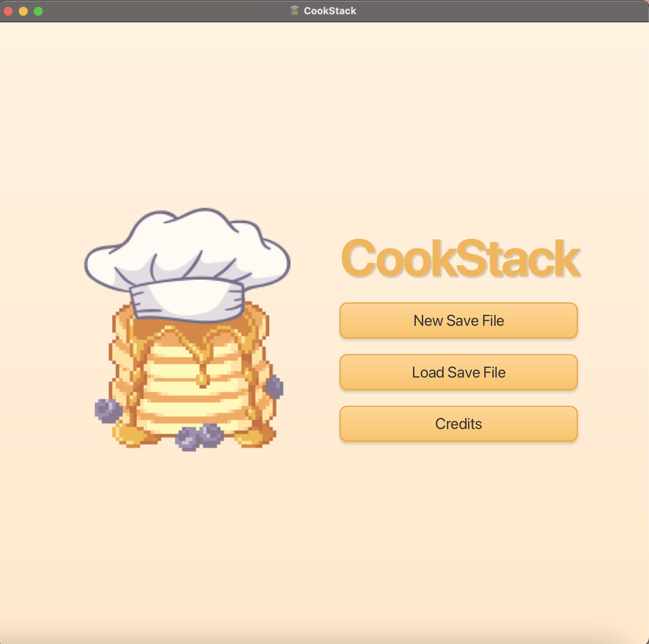Start a fresh game via New Save File
This screenshot has width=649, height=644.
[458, 320]
